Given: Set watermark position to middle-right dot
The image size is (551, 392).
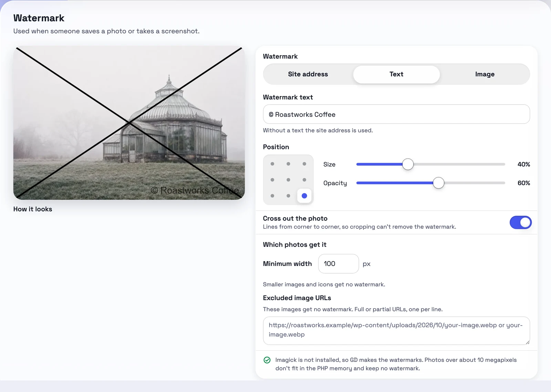Looking at the screenshot, I should [304, 180].
